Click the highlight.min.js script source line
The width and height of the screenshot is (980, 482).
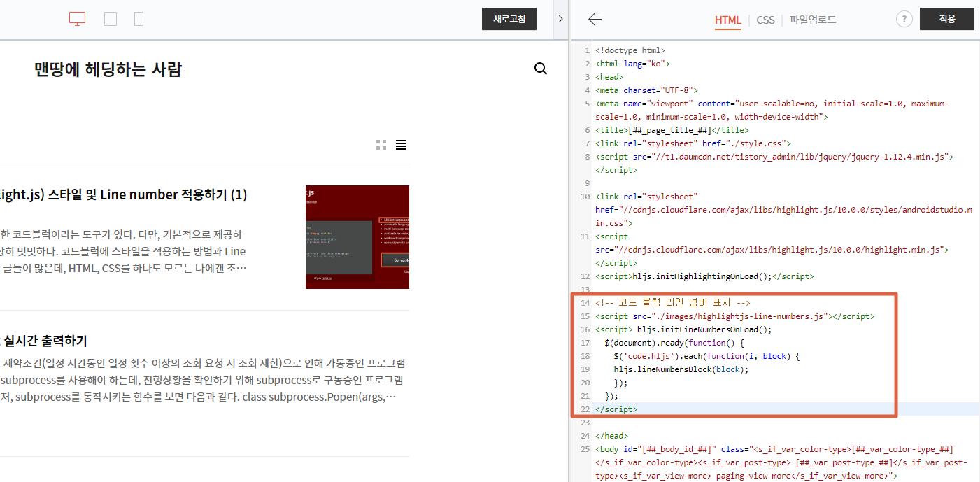tap(772, 250)
